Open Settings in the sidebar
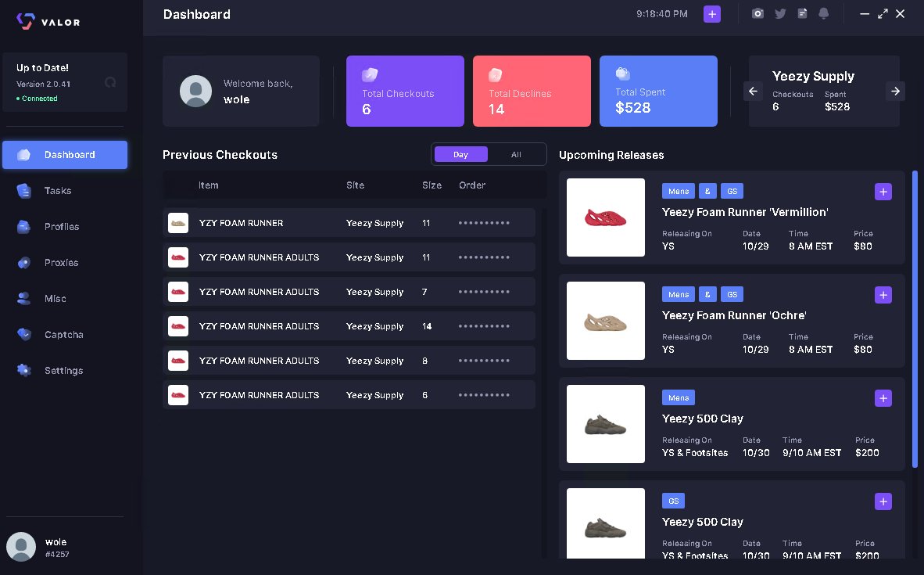Screen dimensions: 924x575 pos(65,370)
